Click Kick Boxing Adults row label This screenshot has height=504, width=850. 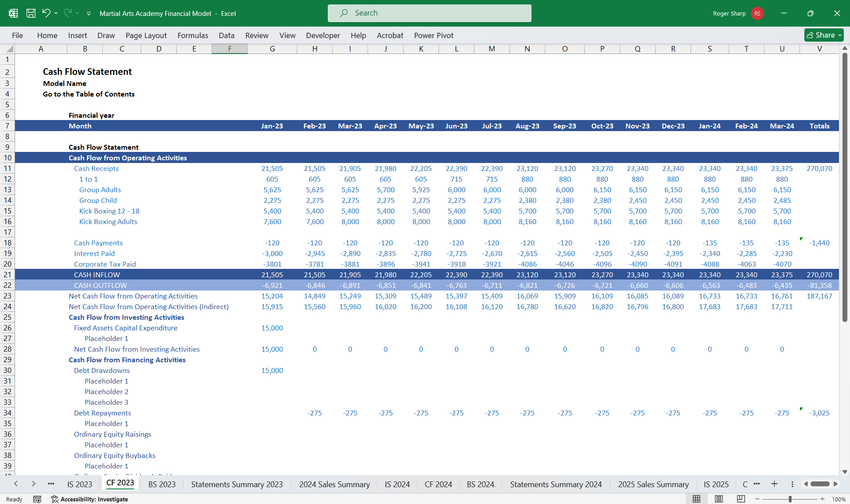[108, 221]
